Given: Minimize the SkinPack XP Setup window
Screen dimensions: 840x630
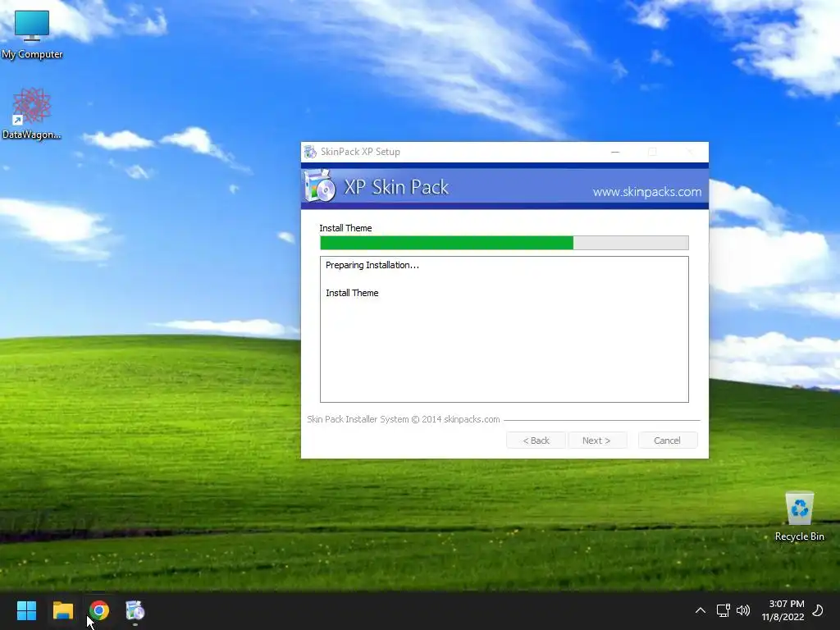Looking at the screenshot, I should 615,152.
